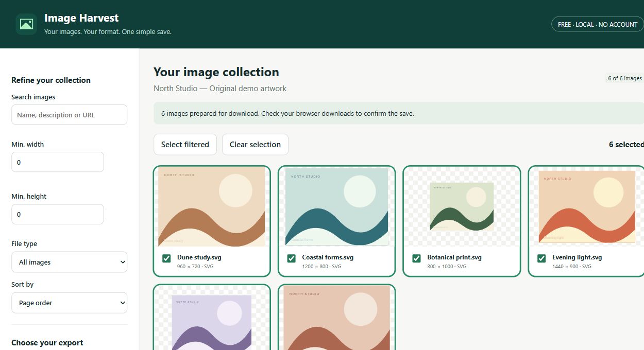Toggle the Evening light.svg checkbox

[541, 258]
